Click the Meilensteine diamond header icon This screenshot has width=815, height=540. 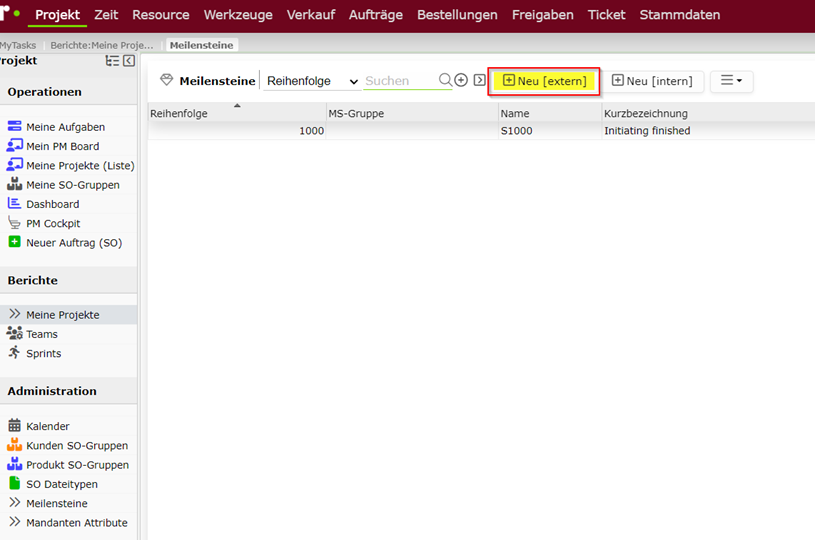coord(166,80)
